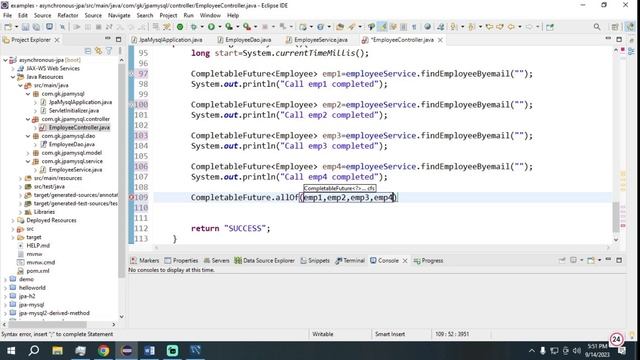640x360 pixels.
Task: Click the Java EE perspective icon
Action: 630,27
